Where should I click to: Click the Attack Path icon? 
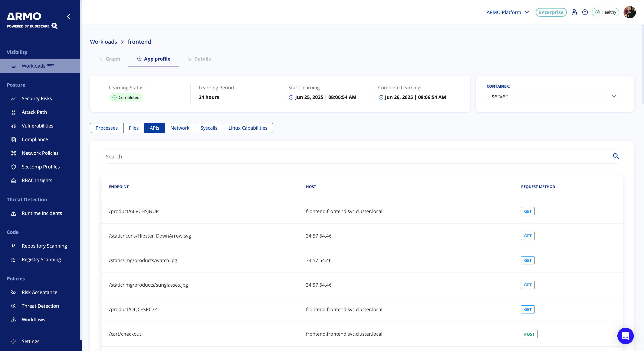click(x=13, y=112)
